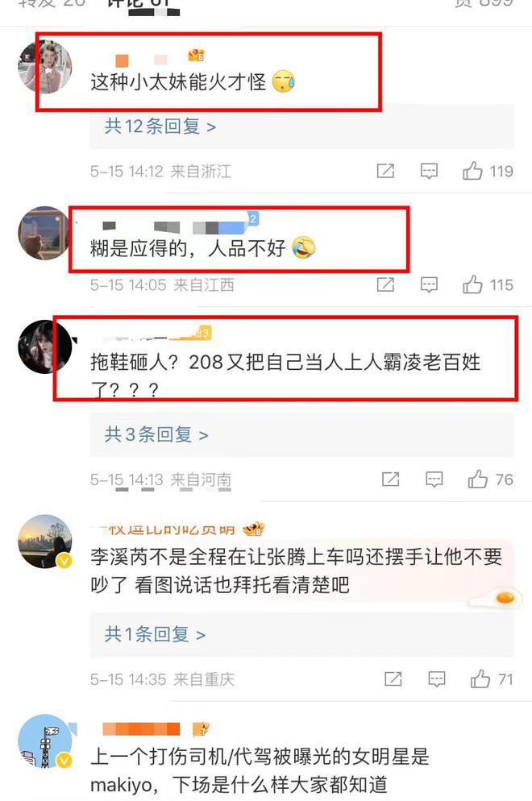Open avatar of 拖鞋砸人 commenter
Image resolution: width=532 pixels, height=801 pixels.
45,347
